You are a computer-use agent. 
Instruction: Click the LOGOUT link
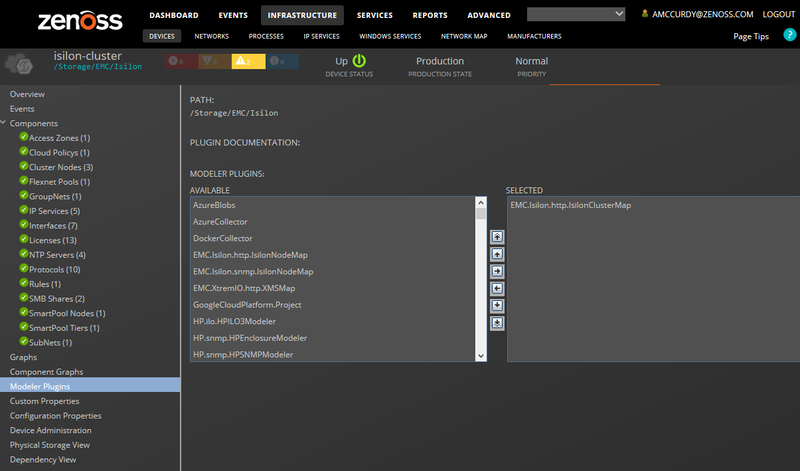click(779, 14)
